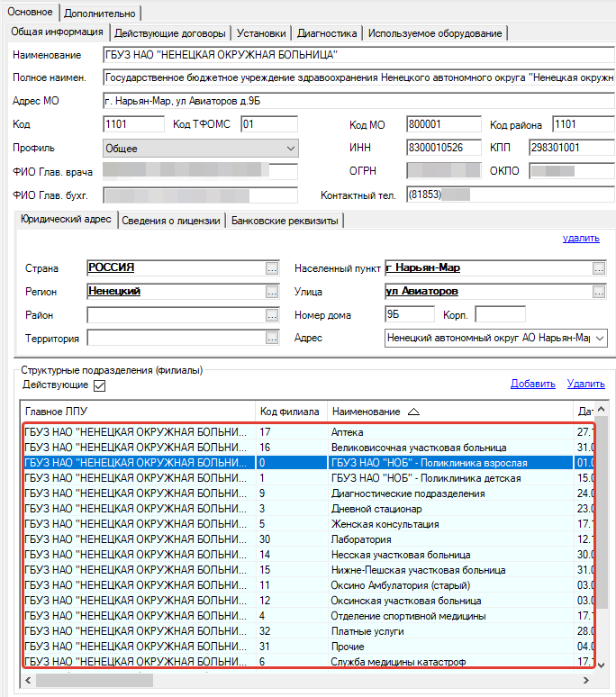The height and width of the screenshot is (697, 616).
Task: Click the Код field containing 1101
Action: tap(133, 124)
